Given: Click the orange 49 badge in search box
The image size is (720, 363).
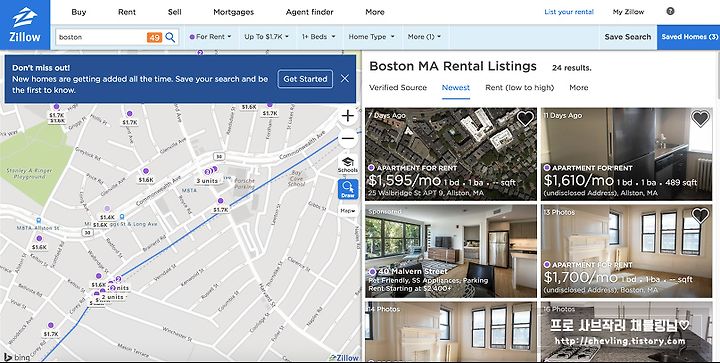Looking at the screenshot, I should (x=154, y=37).
